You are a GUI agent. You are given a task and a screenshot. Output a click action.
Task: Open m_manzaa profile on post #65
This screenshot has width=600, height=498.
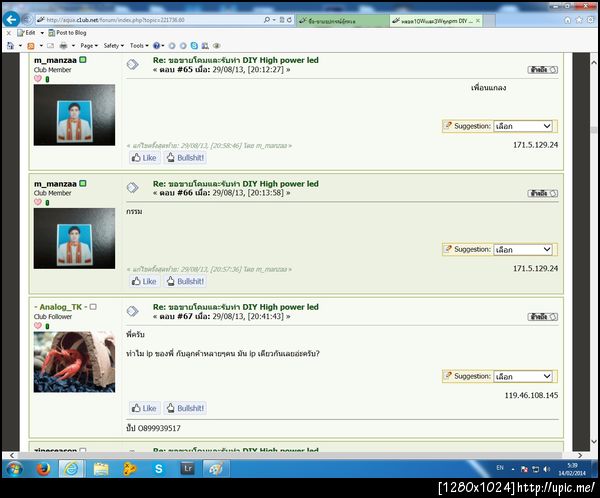55,60
